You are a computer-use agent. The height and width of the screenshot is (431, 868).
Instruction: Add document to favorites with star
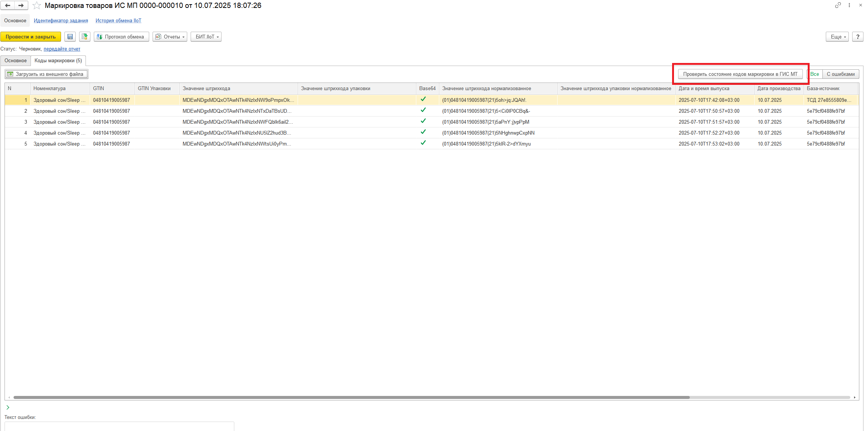pos(37,6)
